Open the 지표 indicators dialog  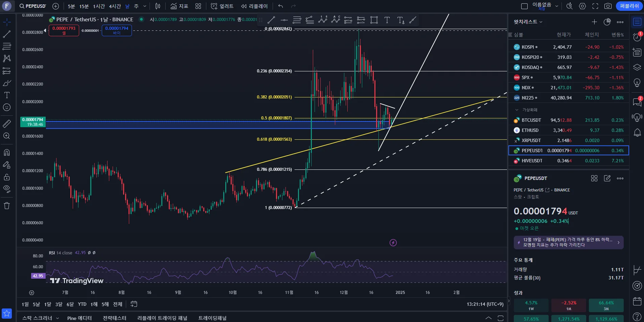click(x=180, y=6)
